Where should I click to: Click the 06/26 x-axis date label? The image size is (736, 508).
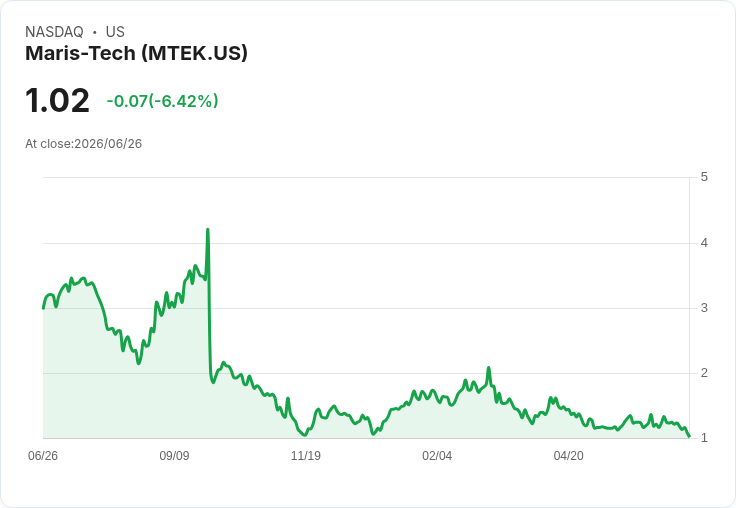pyautogui.click(x=43, y=455)
